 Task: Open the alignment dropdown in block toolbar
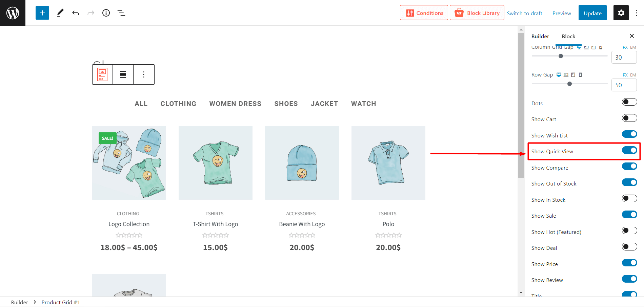123,74
